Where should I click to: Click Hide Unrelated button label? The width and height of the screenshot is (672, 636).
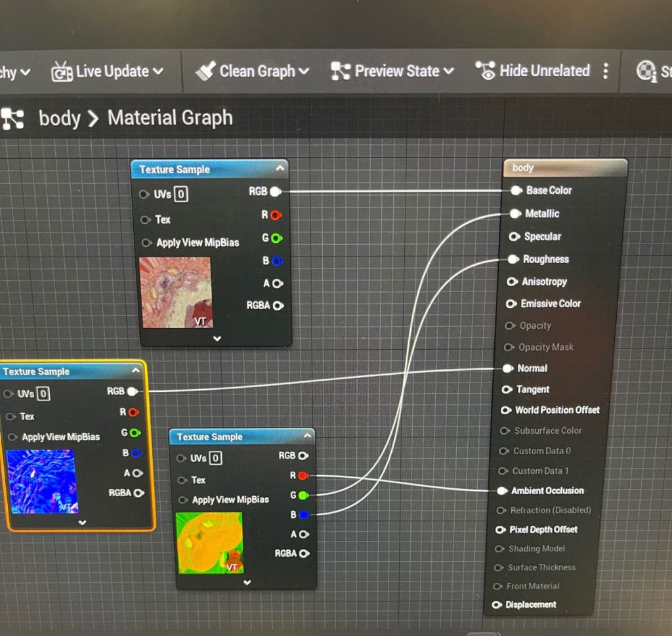(x=545, y=70)
